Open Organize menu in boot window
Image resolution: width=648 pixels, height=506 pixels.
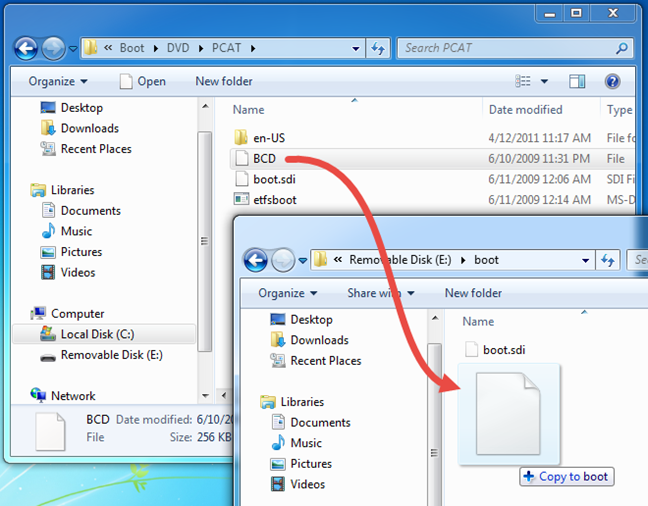(x=287, y=293)
